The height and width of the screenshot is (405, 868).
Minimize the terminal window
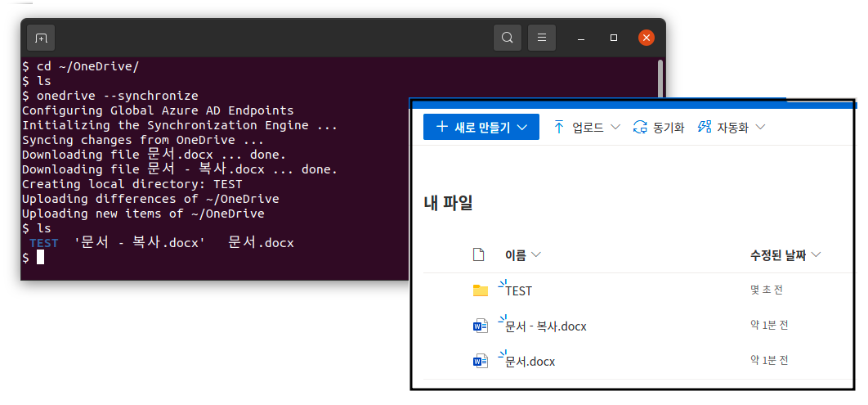(580, 38)
